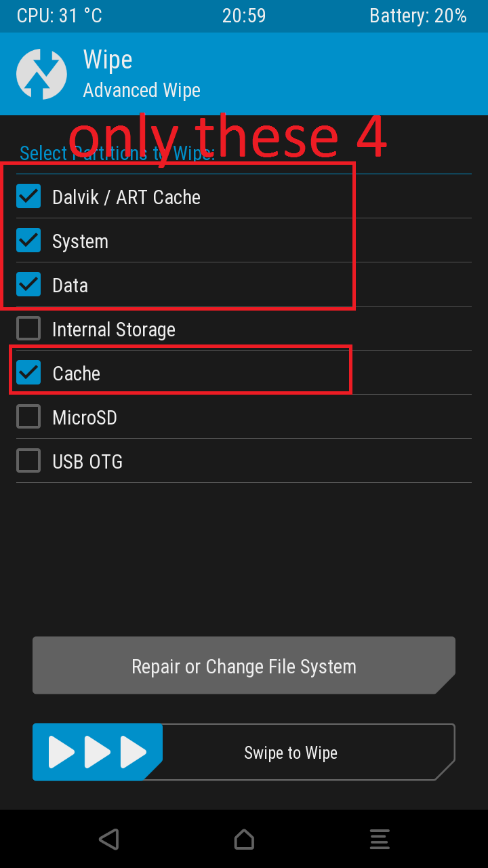The image size is (488, 868).
Task: Uncheck the System partition checkbox
Action: pyautogui.click(x=28, y=241)
